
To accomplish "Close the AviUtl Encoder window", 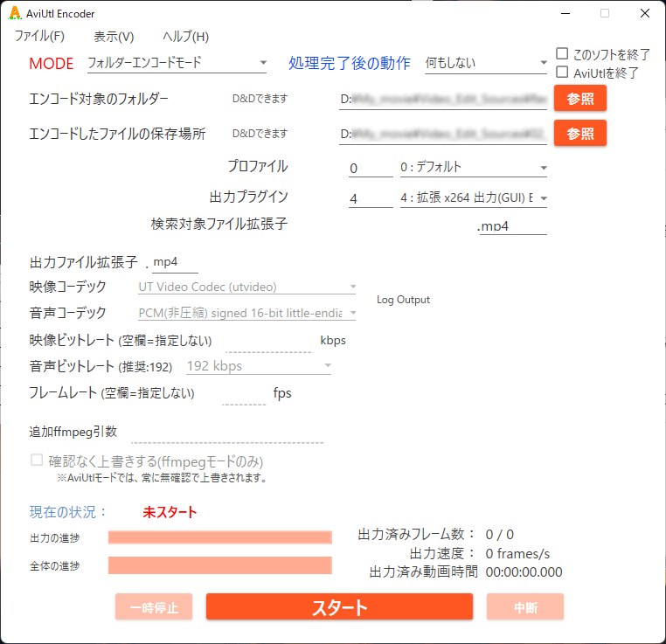I will tap(644, 13).
